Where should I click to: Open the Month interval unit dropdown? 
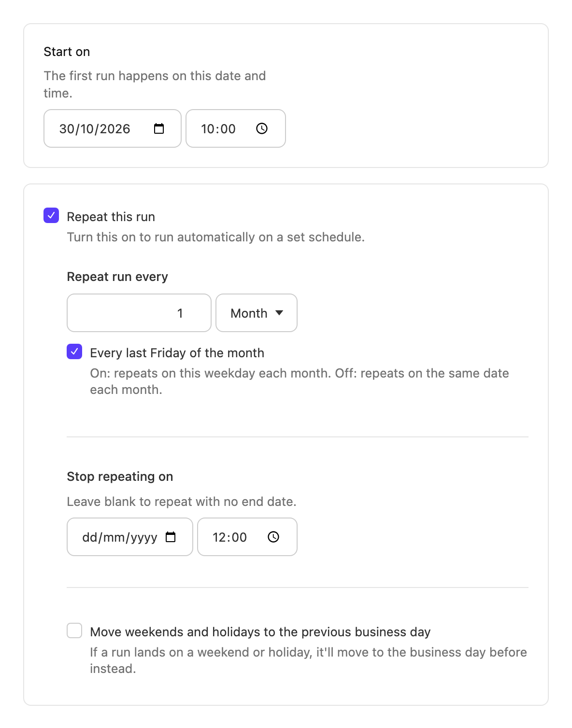[x=257, y=313]
